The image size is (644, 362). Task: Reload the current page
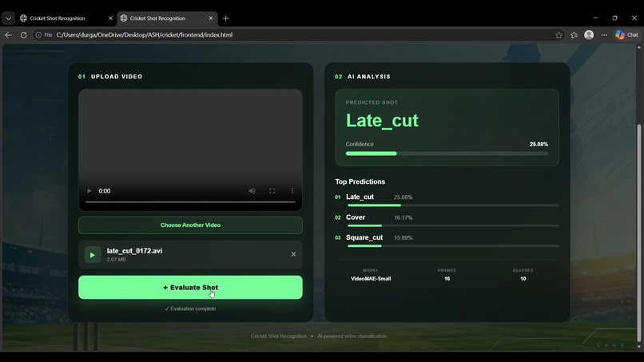click(x=23, y=35)
